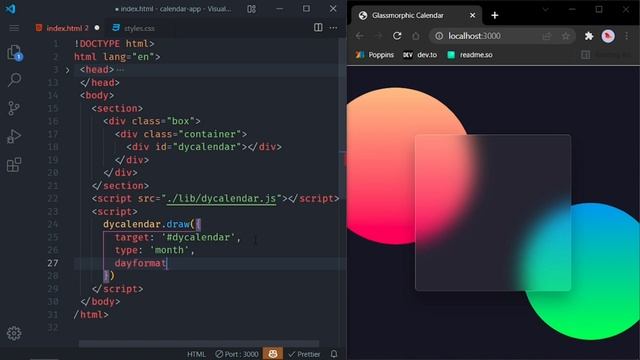Customize layout via the title bar icon
The image size is (640, 360).
[251, 9]
